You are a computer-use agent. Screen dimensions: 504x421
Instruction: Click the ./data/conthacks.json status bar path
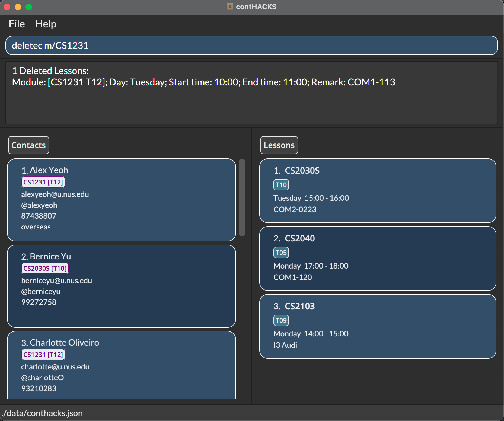pos(42,413)
